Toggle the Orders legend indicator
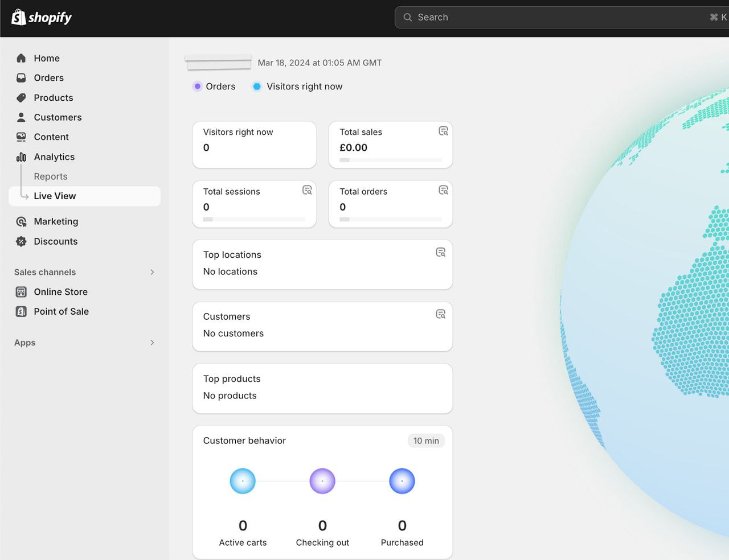729x560 pixels. [x=198, y=87]
